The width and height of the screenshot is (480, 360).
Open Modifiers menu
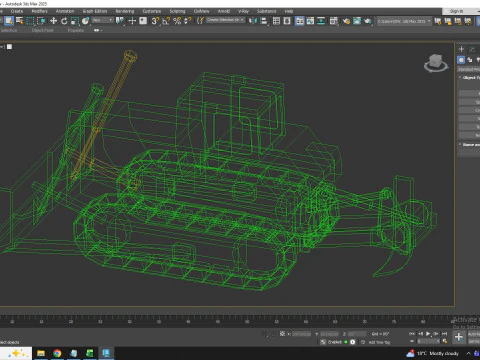point(39,11)
